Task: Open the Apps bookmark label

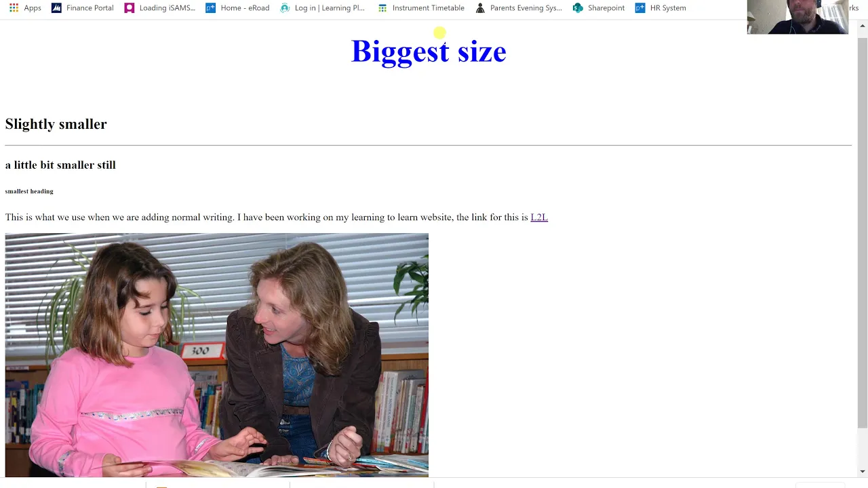Action: coord(33,8)
